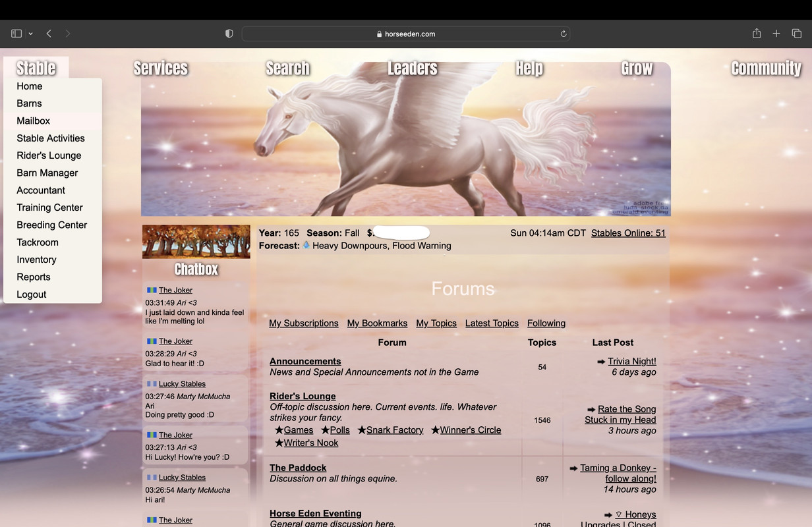This screenshot has height=527, width=812.
Task: Open the Snark Factory subforum
Action: click(x=395, y=430)
